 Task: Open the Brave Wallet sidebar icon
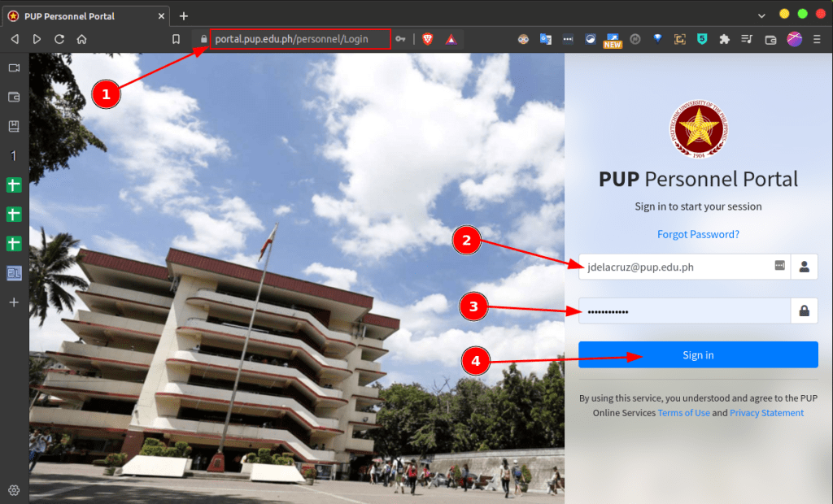pos(14,97)
